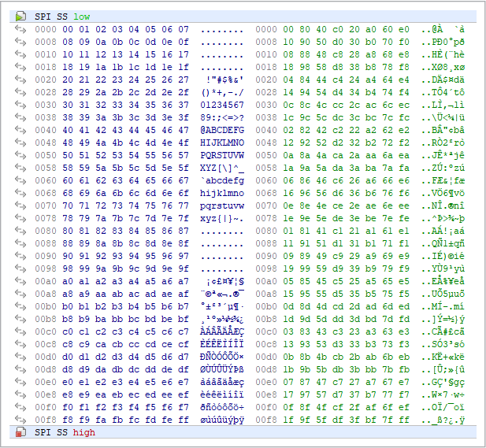Image resolution: width=486 pixels, height=448 pixels.
Task: Click transfer arrows icon on row 00a0
Action: coord(20,281)
